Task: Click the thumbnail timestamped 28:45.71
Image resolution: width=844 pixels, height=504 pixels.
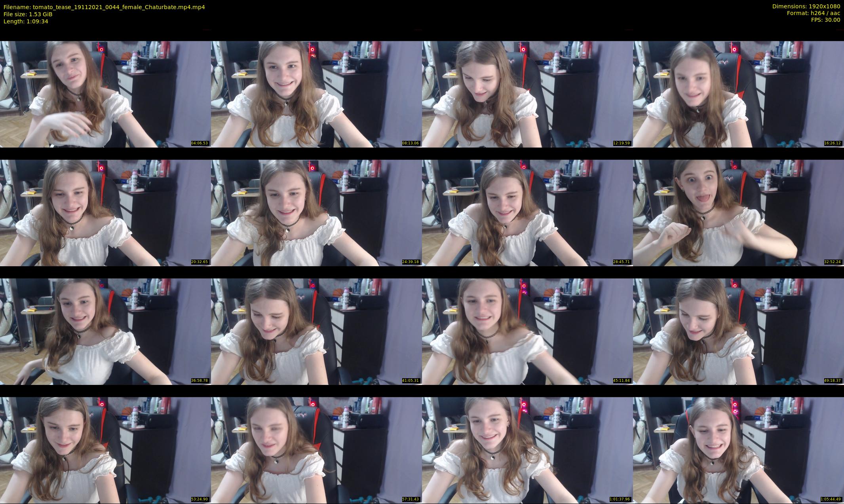Action: coord(527,213)
